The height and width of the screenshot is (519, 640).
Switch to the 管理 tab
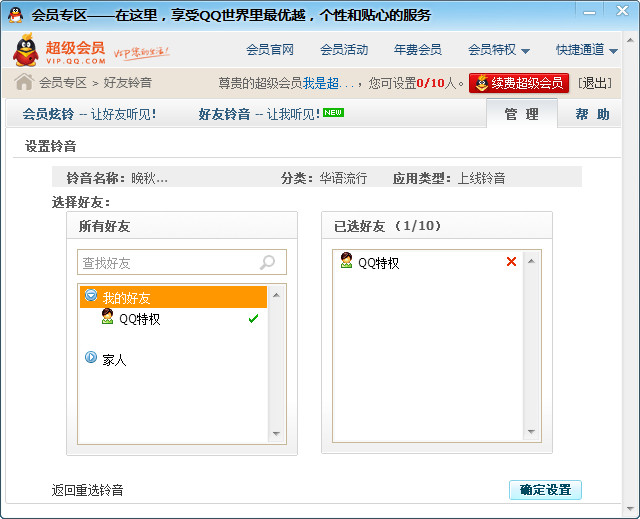522,114
